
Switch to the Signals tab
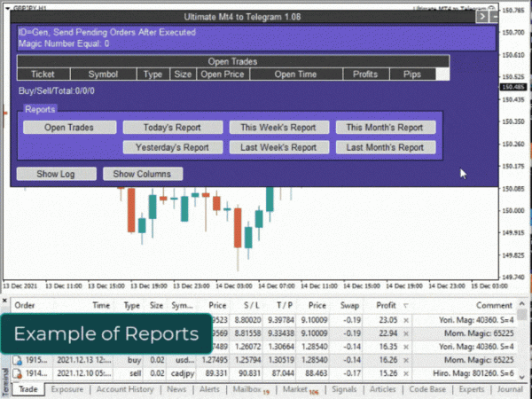coord(344,389)
